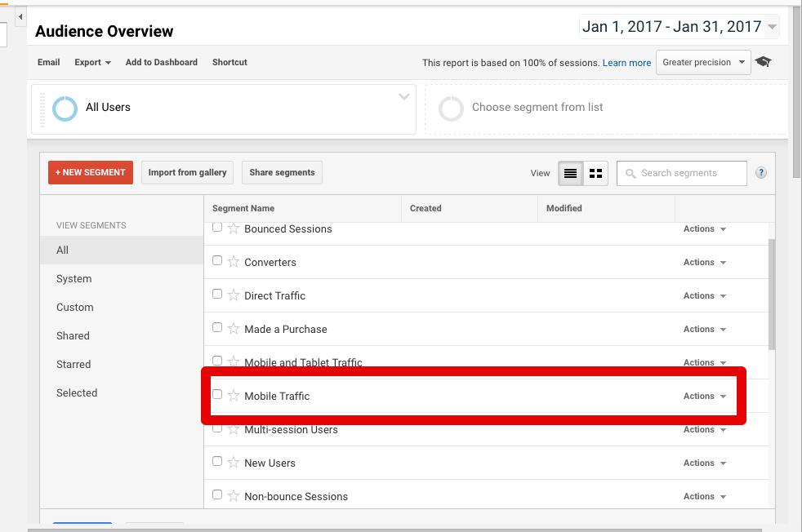This screenshot has height=532, width=802.
Task: Select All in View Segments
Action: coord(122,250)
